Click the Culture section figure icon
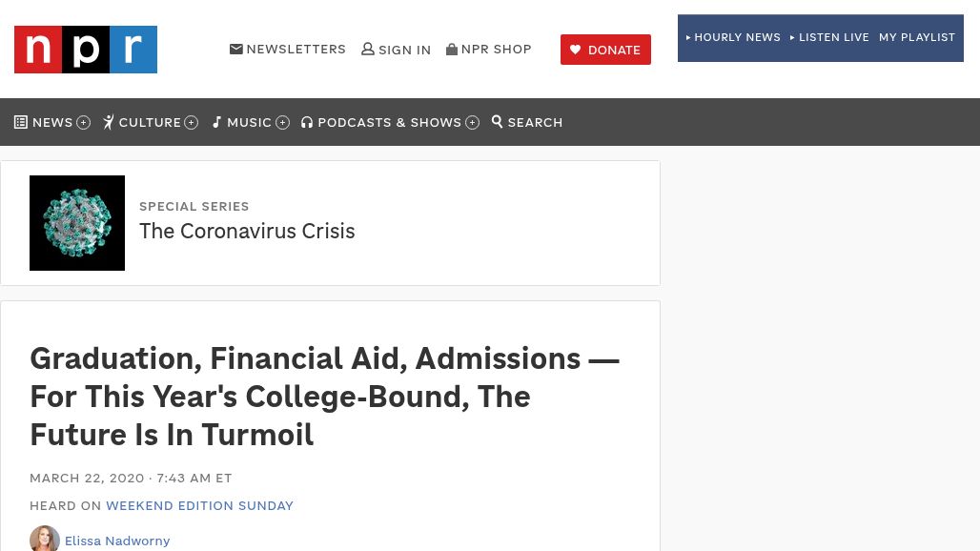 point(109,122)
